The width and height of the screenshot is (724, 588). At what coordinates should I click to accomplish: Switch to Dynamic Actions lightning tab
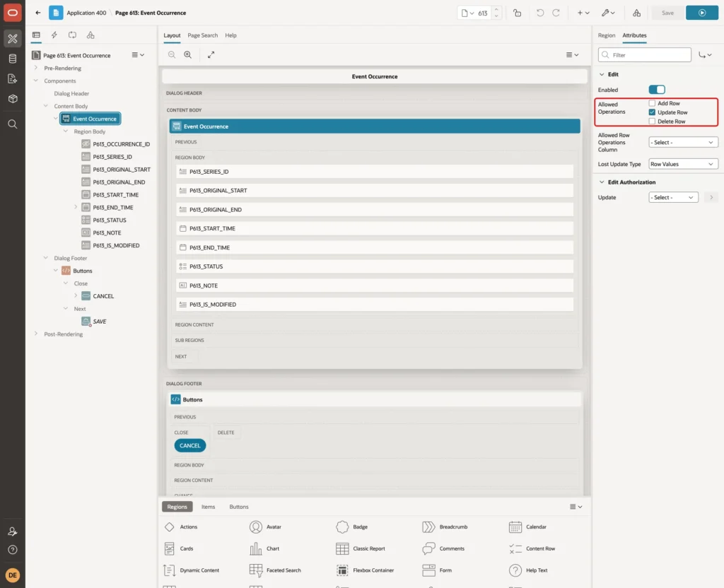click(x=54, y=35)
